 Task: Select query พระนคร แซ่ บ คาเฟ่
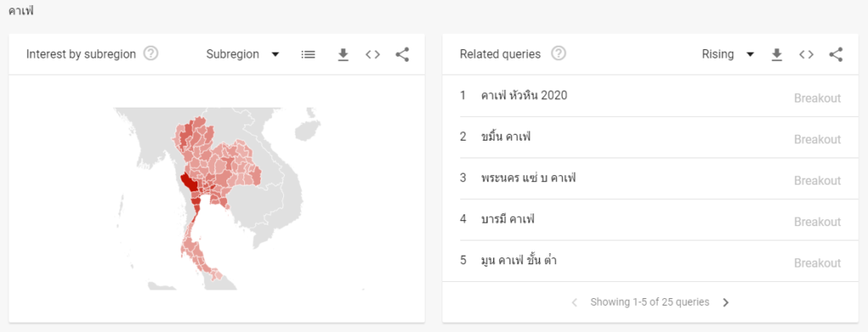click(650, 179)
